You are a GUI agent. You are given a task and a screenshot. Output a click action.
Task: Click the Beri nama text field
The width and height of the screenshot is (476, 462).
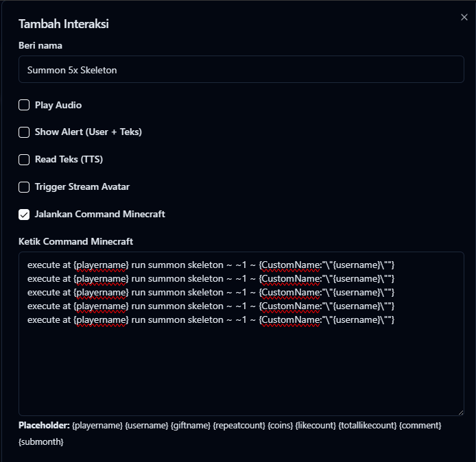[x=241, y=69]
